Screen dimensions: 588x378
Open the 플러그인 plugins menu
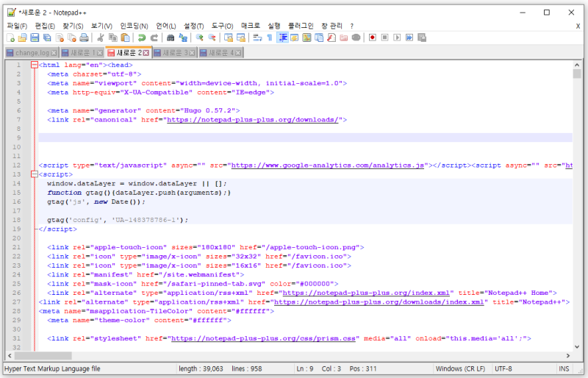pyautogui.click(x=301, y=26)
